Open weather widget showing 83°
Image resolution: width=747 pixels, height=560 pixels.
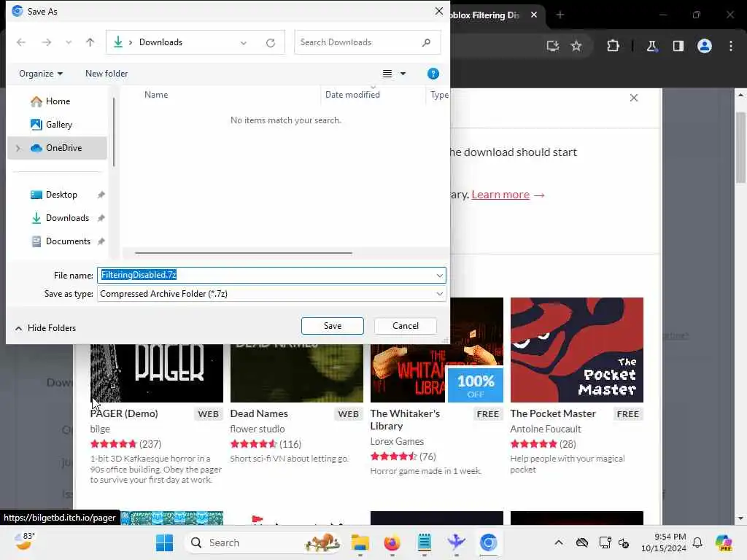pyautogui.click(x=23, y=542)
